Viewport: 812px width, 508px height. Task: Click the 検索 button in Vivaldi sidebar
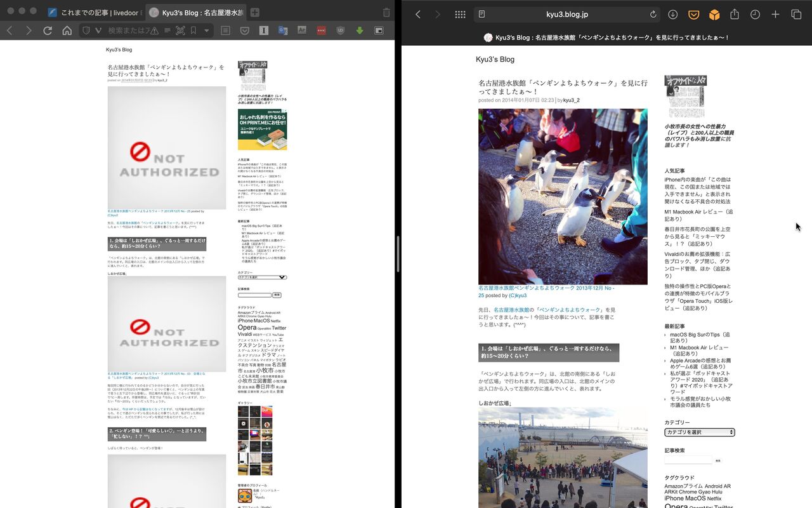click(x=277, y=295)
